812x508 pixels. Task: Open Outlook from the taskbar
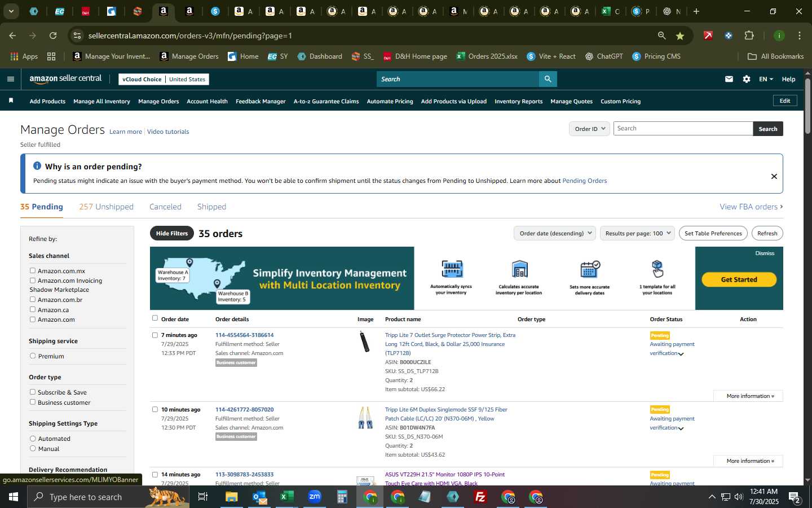click(x=259, y=497)
